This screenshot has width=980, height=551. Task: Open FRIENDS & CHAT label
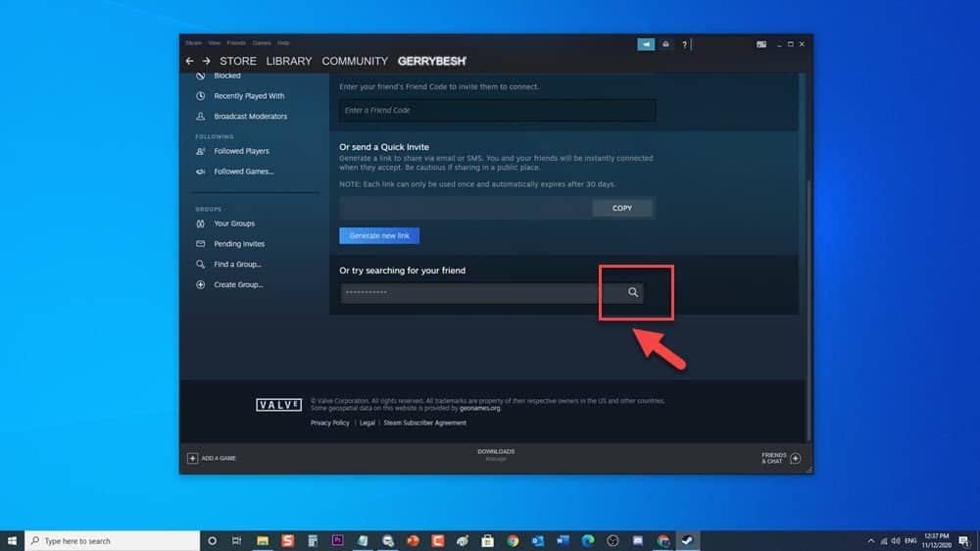point(774,459)
